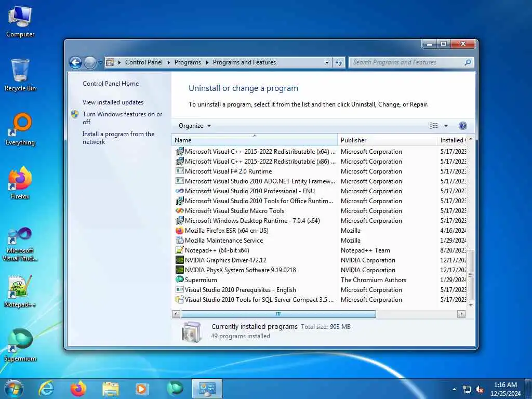Viewport: 532px width, 399px height.
Task: Click Microsoft Visual Studio desktop shortcut
Action: pyautogui.click(x=20, y=244)
